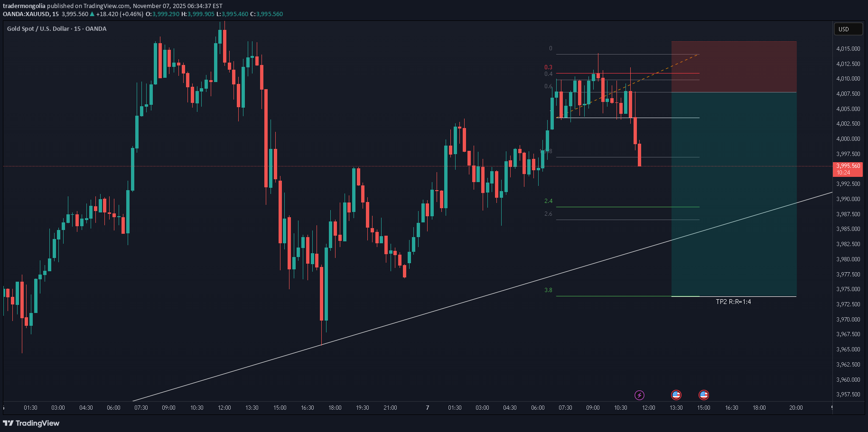Click the green 3.8 Fibonacci level label
Screen dimensions: 868x432
point(548,290)
